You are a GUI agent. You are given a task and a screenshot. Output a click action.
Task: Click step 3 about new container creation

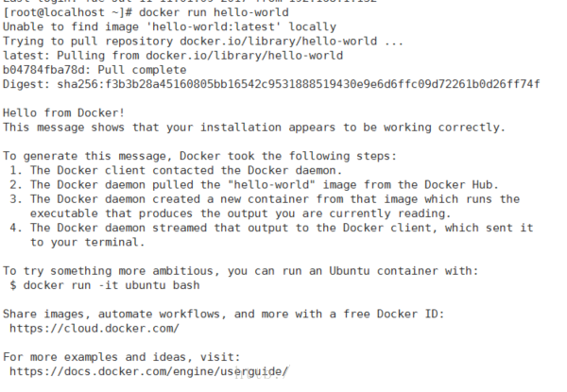tap(265, 206)
